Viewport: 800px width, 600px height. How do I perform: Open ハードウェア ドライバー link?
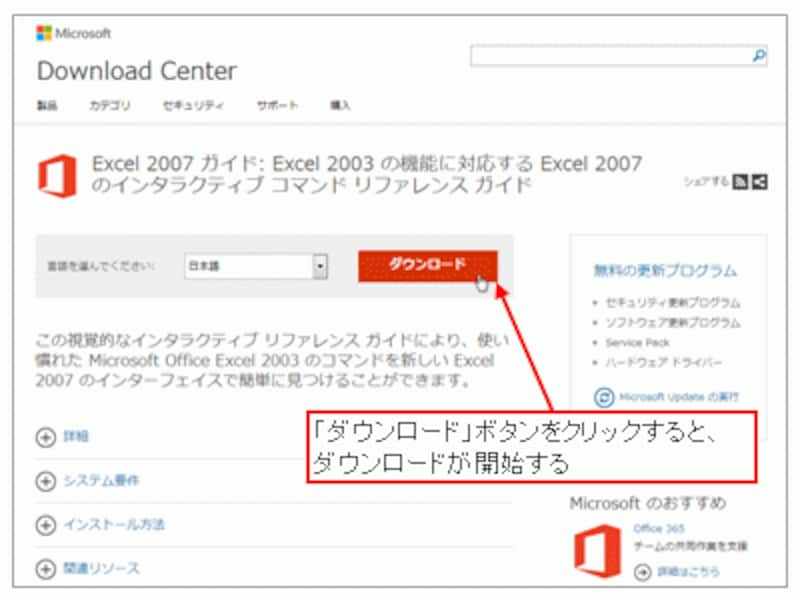(x=663, y=362)
